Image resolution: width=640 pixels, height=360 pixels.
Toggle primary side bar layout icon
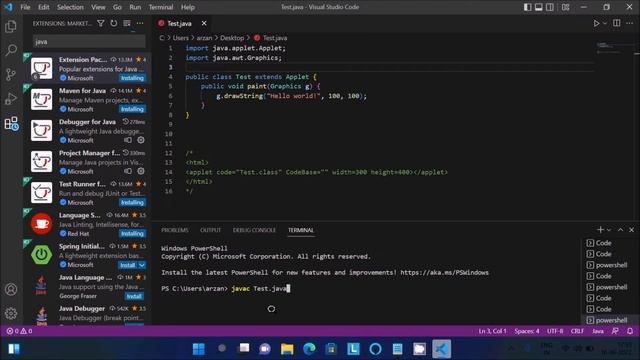527,7
